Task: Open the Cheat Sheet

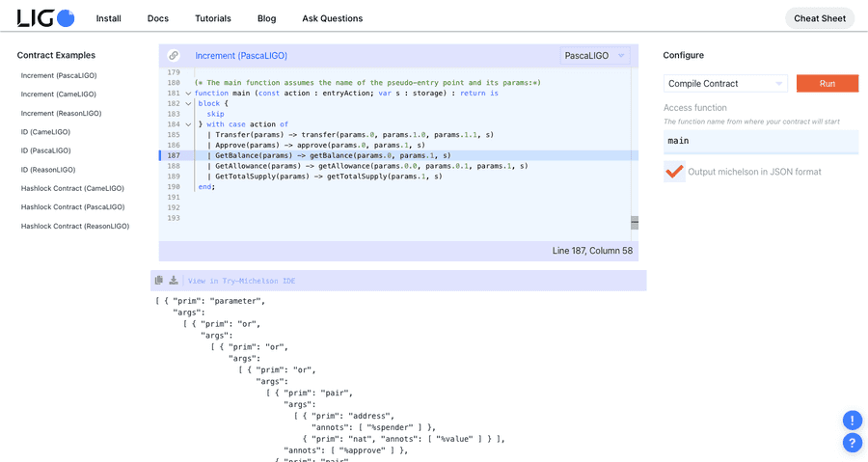Action: coord(819,18)
